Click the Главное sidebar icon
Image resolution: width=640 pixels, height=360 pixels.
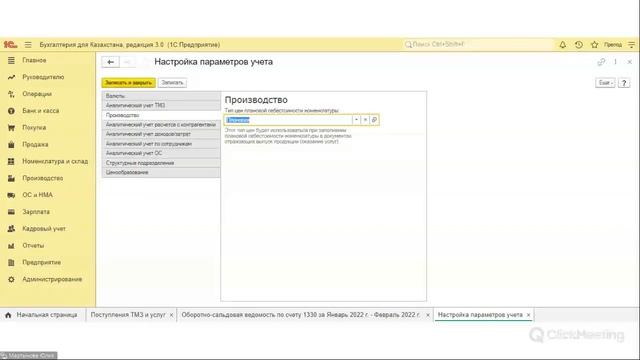click(x=11, y=60)
